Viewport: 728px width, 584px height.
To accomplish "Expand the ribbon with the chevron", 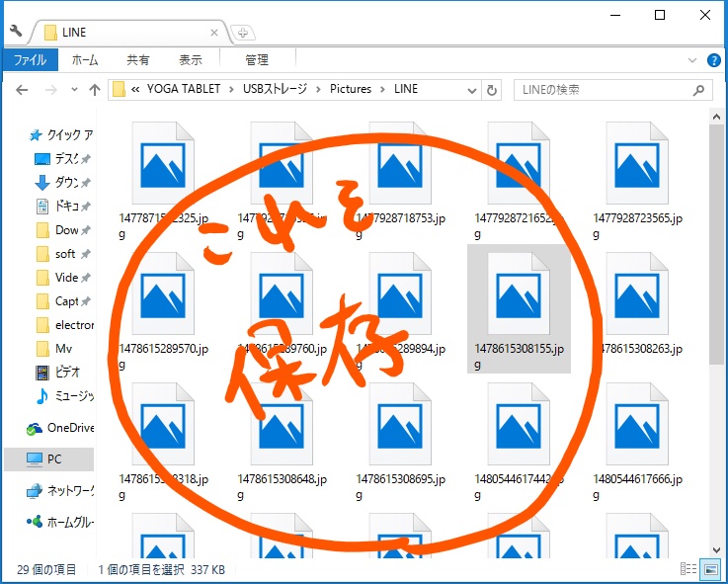I will [692, 60].
